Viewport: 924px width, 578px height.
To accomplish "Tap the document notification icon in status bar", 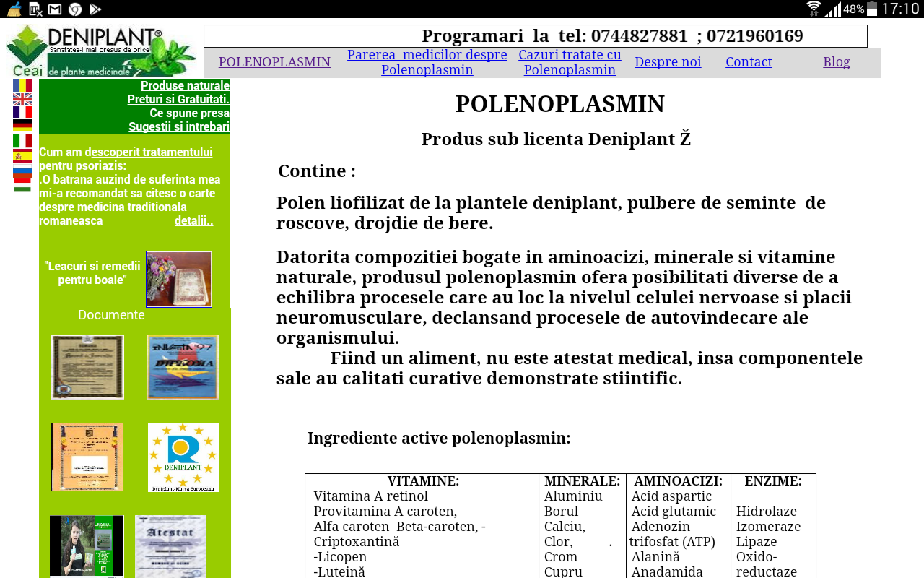I will click(x=35, y=9).
